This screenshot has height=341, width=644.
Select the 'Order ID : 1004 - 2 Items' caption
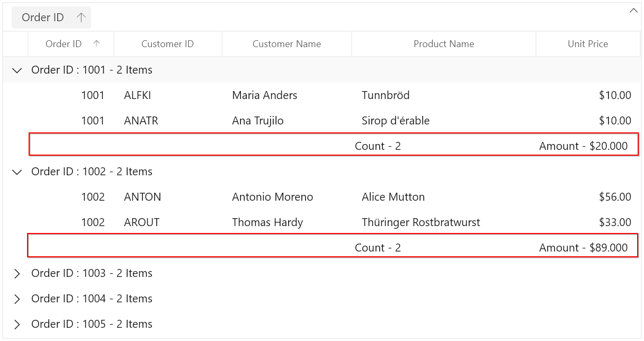coord(92,299)
